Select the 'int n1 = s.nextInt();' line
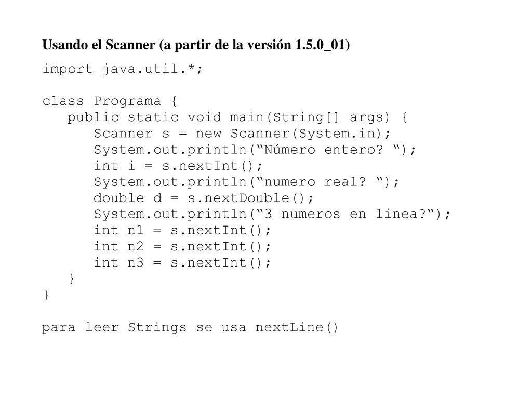This screenshot has width=532, height=399. point(182,230)
